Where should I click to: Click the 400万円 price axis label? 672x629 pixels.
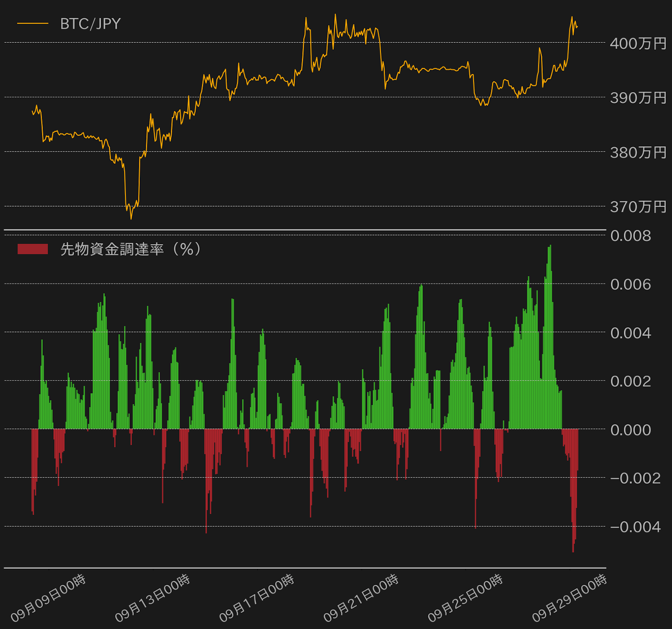coord(638,43)
